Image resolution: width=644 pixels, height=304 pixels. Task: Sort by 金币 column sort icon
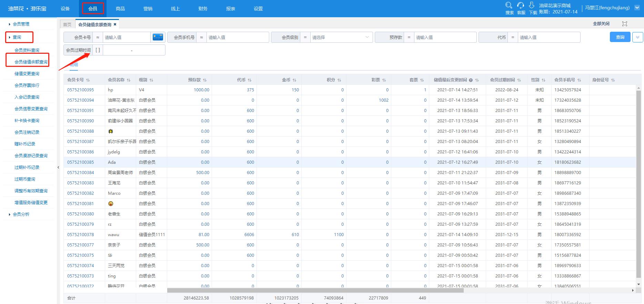(x=294, y=80)
